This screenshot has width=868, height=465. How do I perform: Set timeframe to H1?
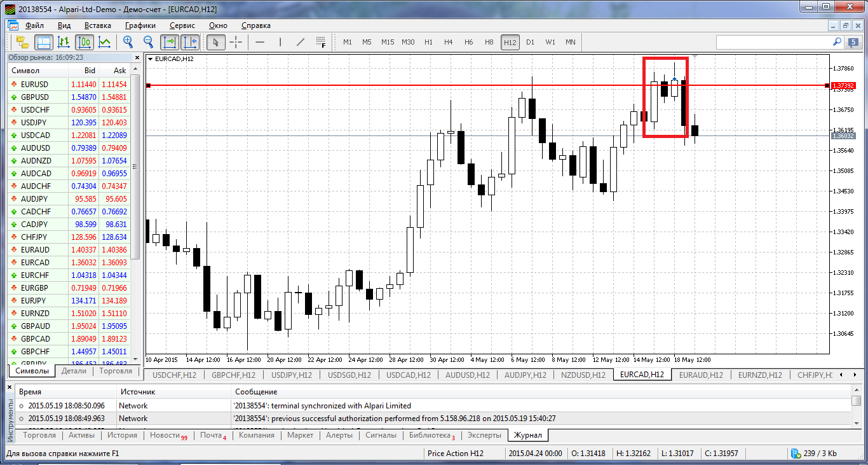(x=428, y=42)
